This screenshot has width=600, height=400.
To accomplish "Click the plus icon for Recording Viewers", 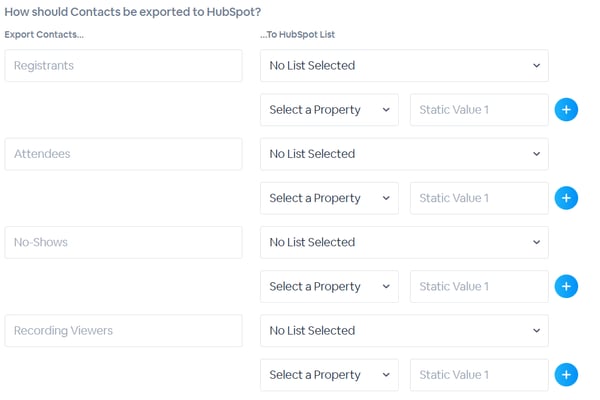I will (x=566, y=375).
